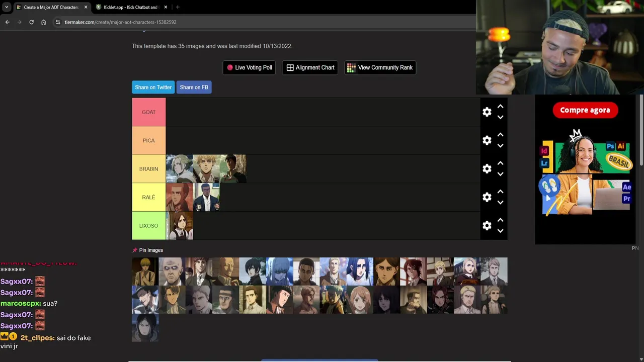The height and width of the screenshot is (362, 644).
Task: Click Compre agora ad button
Action: [585, 110]
